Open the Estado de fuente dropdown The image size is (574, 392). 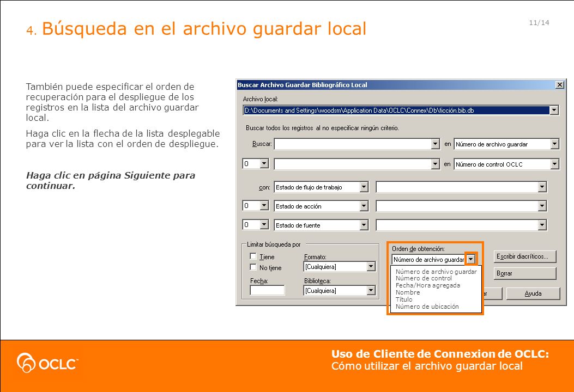pyautogui.click(x=364, y=225)
